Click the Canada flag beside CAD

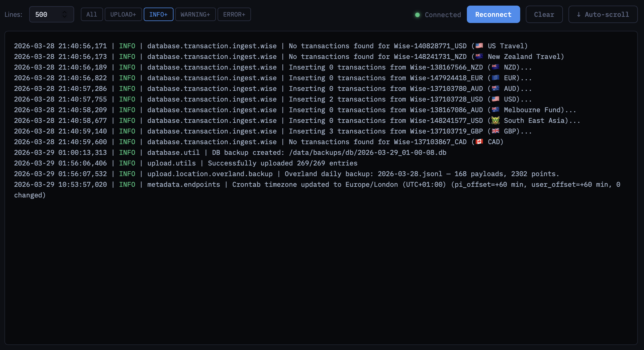pos(479,142)
